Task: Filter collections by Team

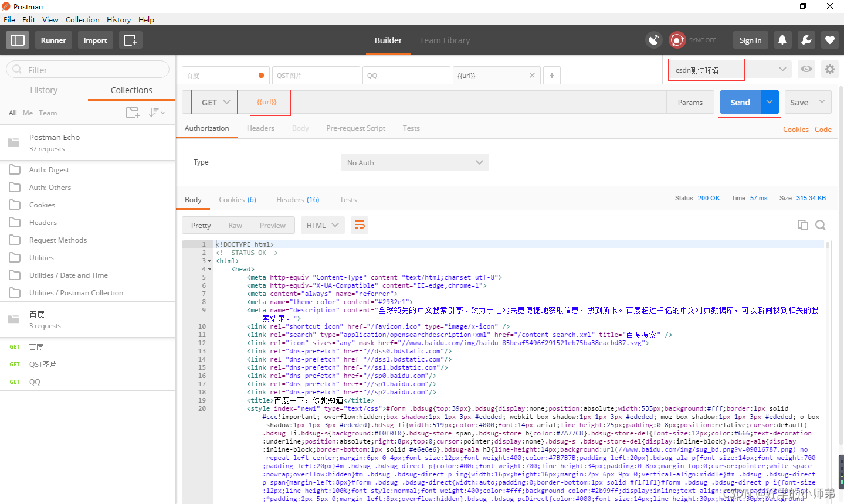Action: [x=48, y=113]
